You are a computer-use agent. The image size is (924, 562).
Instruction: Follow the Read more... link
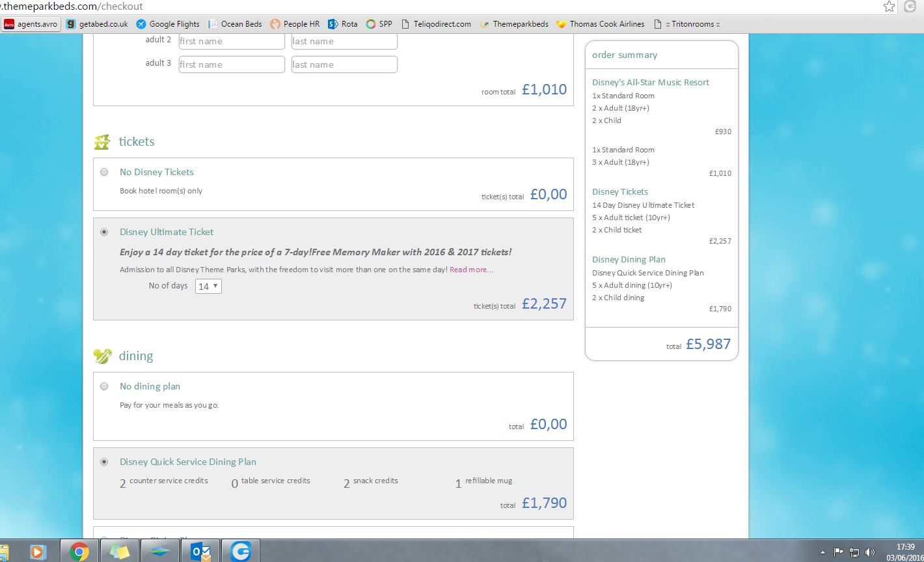471,270
